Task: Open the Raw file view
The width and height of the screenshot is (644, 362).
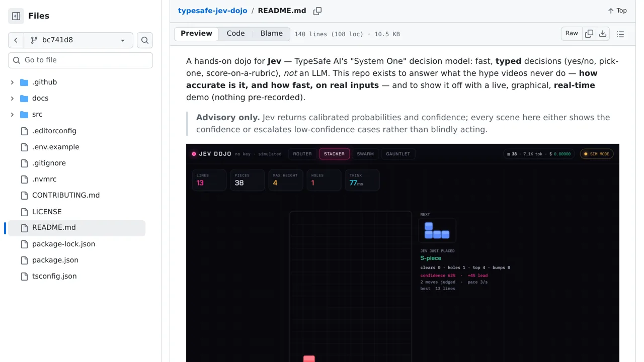Action: [572, 34]
